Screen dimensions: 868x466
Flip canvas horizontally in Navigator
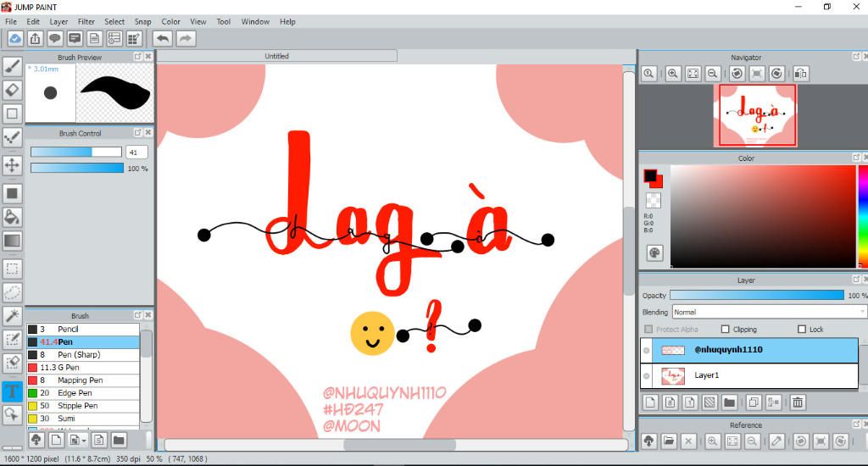coord(800,73)
